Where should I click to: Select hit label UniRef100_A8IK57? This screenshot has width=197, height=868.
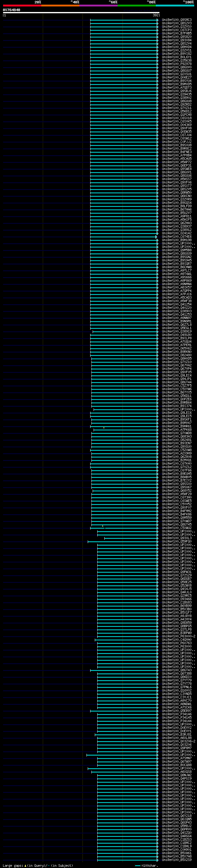pyautogui.click(x=176, y=287)
